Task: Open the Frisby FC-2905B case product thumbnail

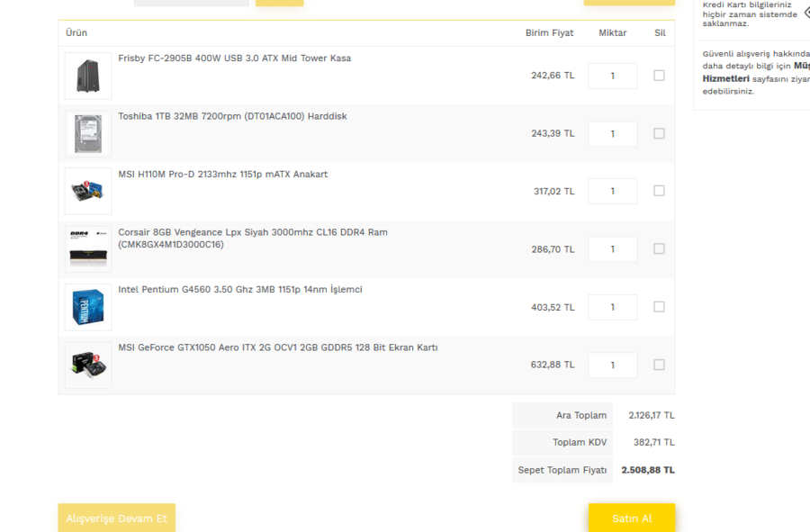Action: pos(88,76)
